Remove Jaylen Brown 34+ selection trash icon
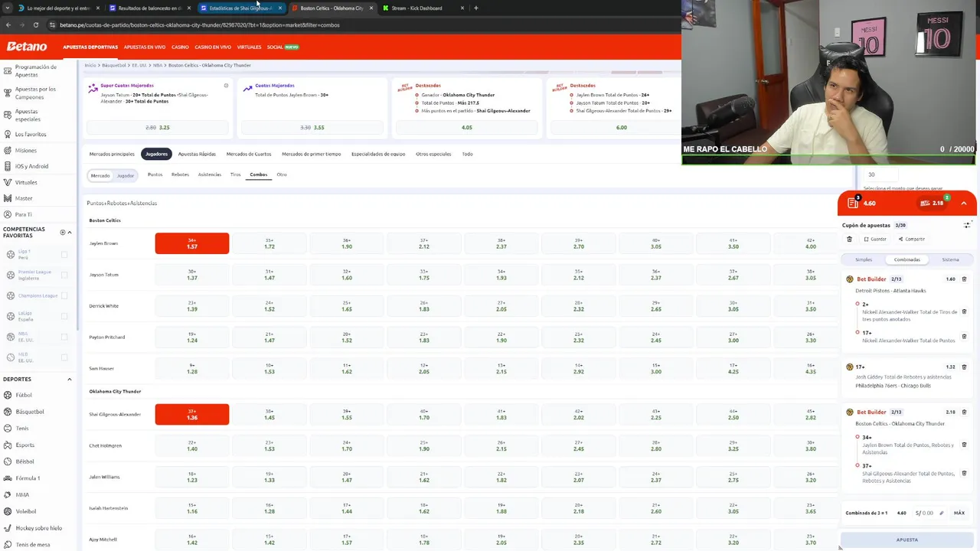Viewport: 980px width, 551px height. [964, 445]
